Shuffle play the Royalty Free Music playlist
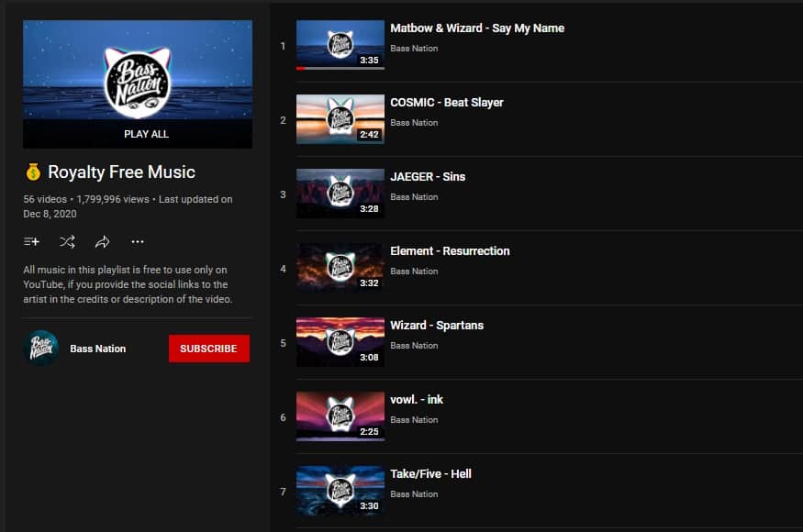This screenshot has height=532, width=803. (x=67, y=241)
